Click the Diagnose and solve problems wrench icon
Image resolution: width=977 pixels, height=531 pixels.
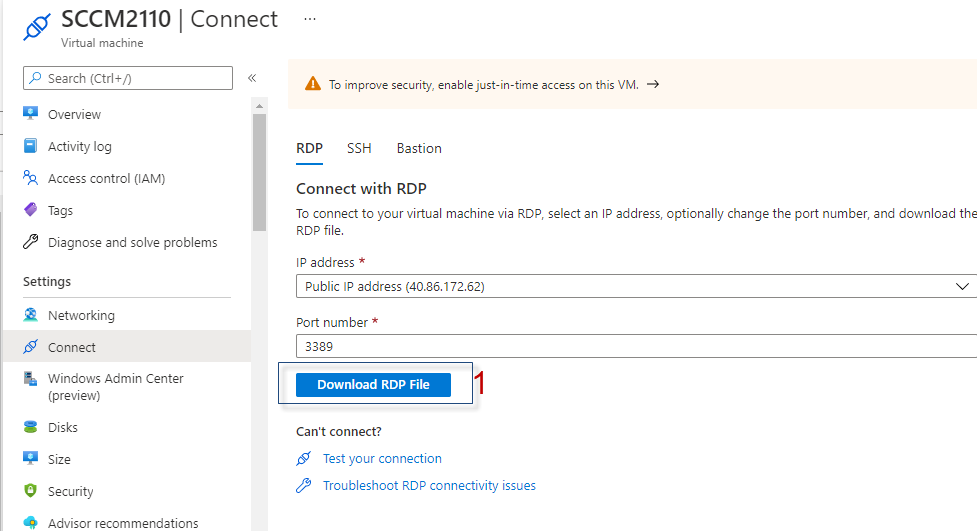31,242
